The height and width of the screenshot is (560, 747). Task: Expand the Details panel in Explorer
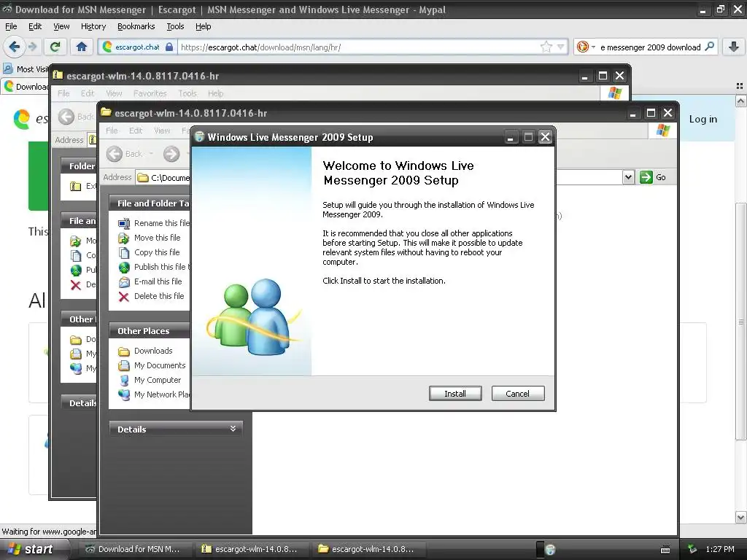[x=233, y=429]
